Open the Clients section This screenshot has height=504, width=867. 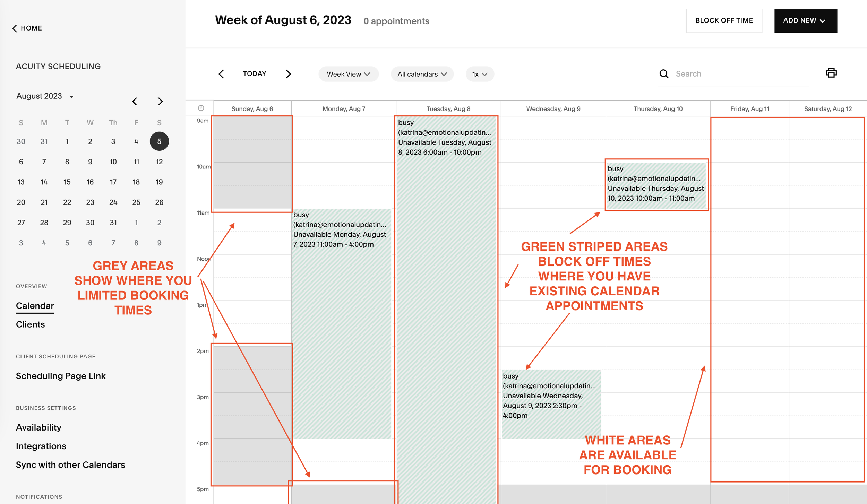[x=31, y=324]
